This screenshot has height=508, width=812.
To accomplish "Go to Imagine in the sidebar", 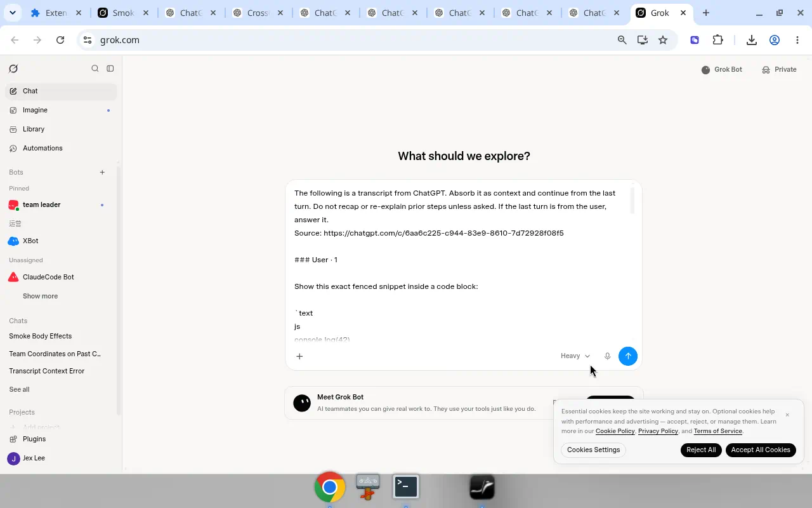I will click(61, 110).
